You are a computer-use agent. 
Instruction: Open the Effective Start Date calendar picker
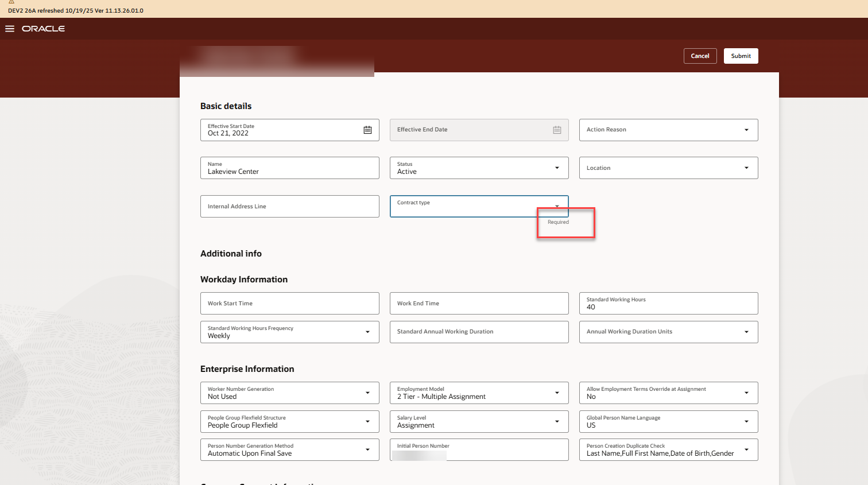367,130
